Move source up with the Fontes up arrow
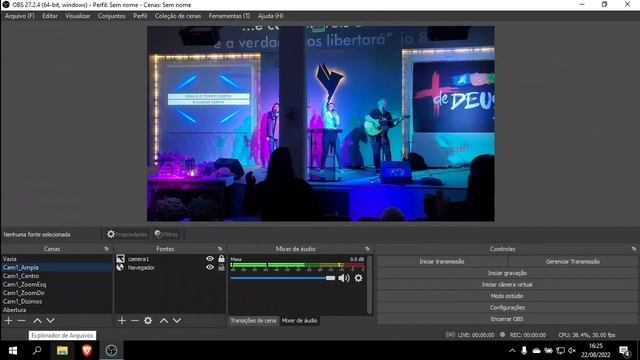 [164, 321]
